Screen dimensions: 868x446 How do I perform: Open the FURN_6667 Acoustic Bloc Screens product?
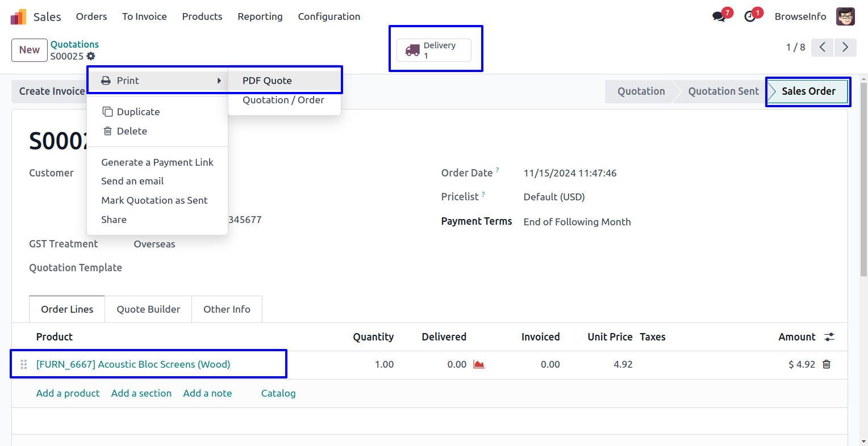click(x=133, y=364)
